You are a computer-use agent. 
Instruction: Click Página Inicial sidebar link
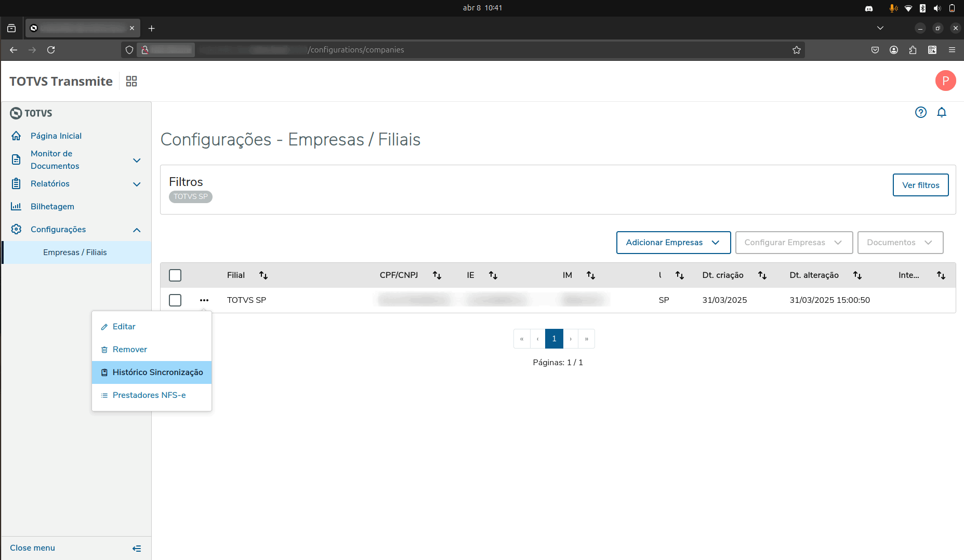point(56,136)
